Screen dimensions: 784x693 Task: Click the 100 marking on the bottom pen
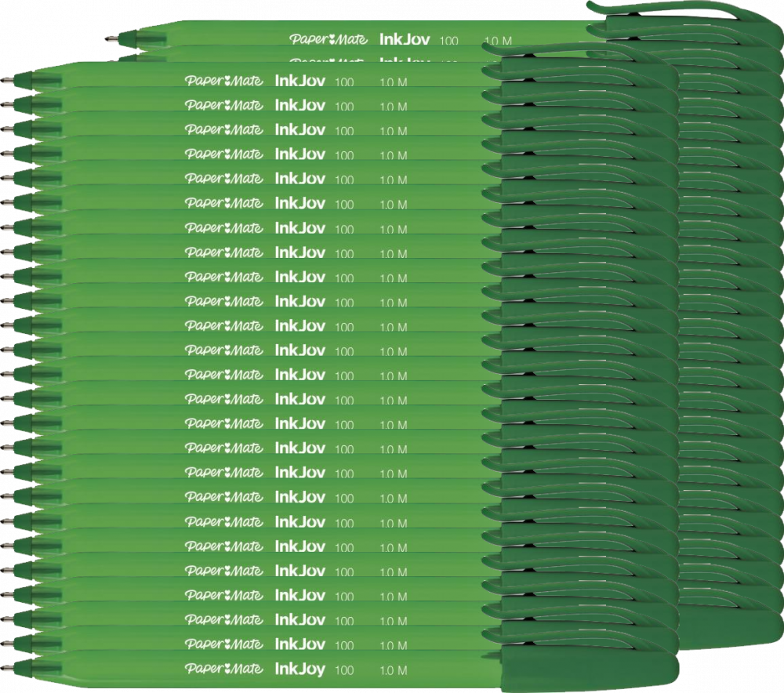tap(344, 669)
